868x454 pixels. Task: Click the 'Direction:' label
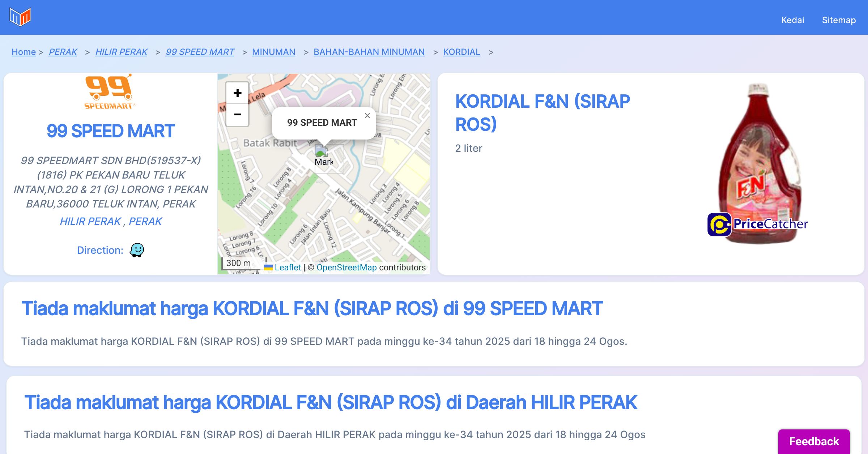click(x=100, y=250)
